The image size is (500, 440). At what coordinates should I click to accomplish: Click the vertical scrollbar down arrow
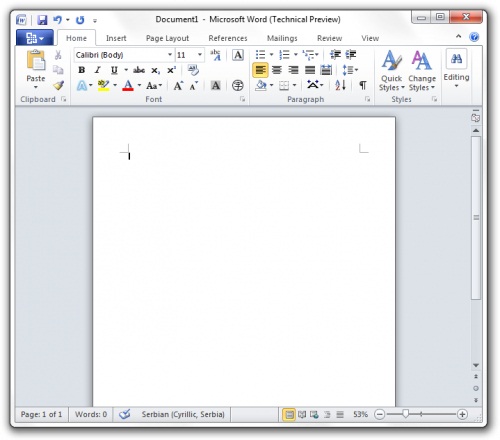476,365
